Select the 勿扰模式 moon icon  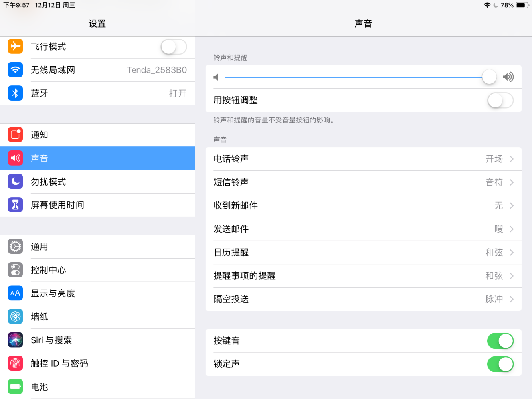15,182
